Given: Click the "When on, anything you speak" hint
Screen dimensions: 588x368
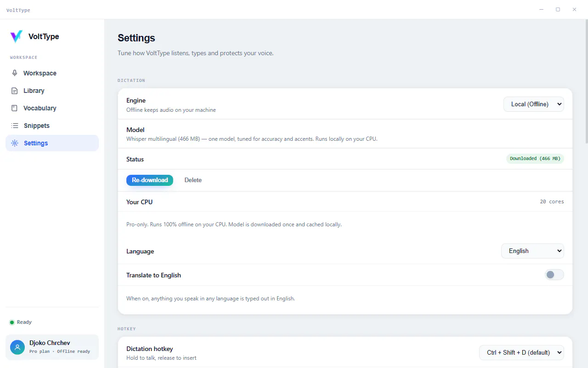Looking at the screenshot, I should tap(210, 299).
